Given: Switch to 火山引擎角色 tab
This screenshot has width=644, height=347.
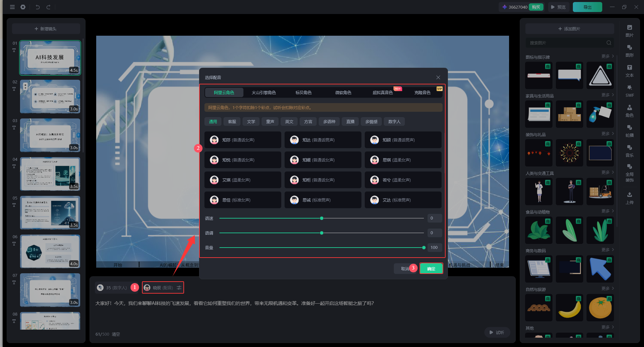Looking at the screenshot, I should point(264,92).
